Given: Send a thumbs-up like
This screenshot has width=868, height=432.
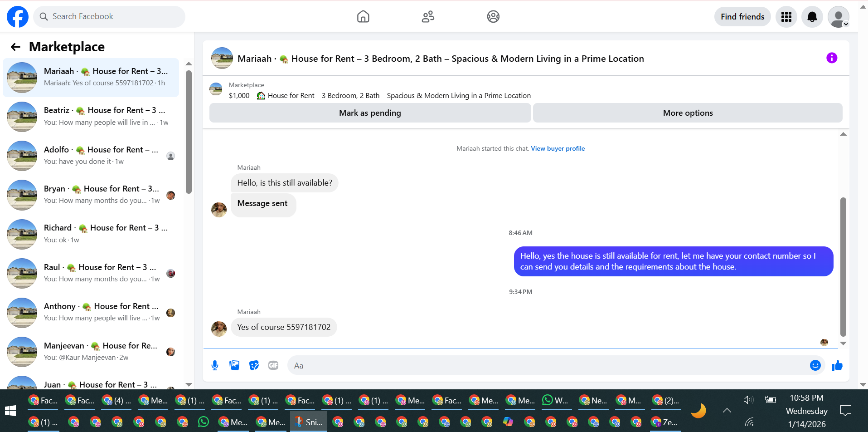Looking at the screenshot, I should [837, 365].
